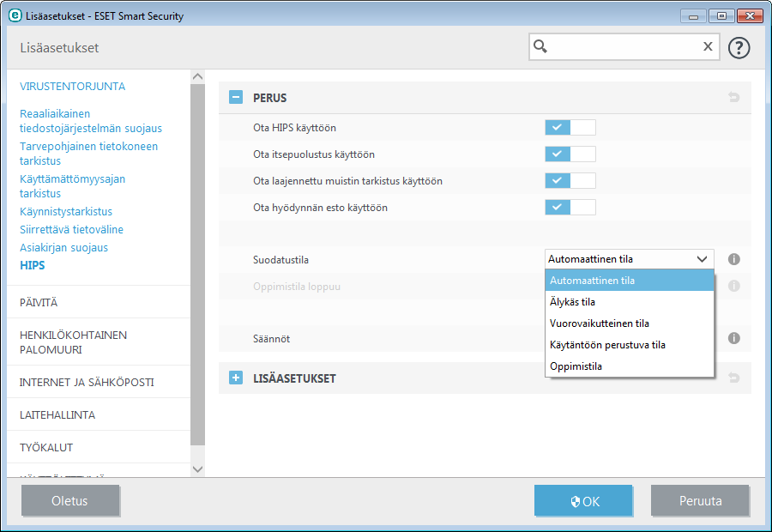Toggle Ota HIPS käyttöön switch
Screen dimensions: 772x532
[570, 128]
